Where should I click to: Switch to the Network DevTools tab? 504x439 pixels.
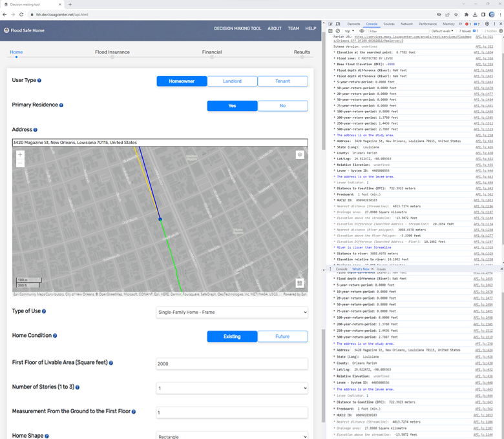pyautogui.click(x=406, y=24)
